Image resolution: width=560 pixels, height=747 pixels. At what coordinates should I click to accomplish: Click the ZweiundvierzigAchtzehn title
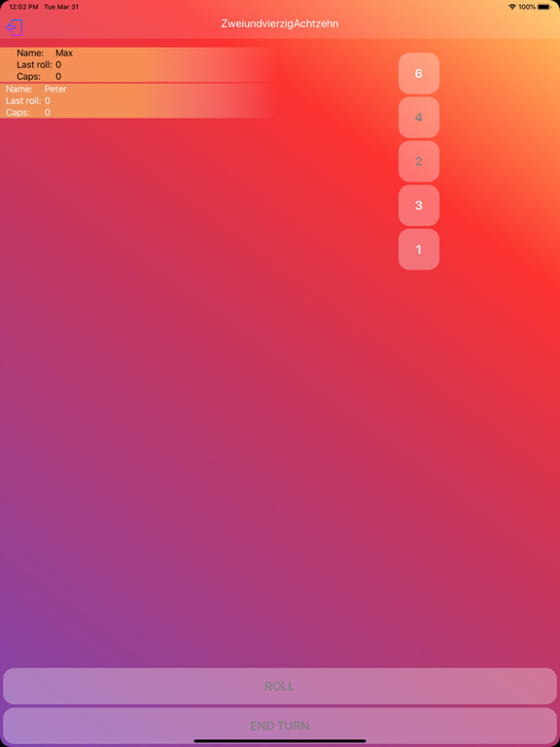[280, 23]
